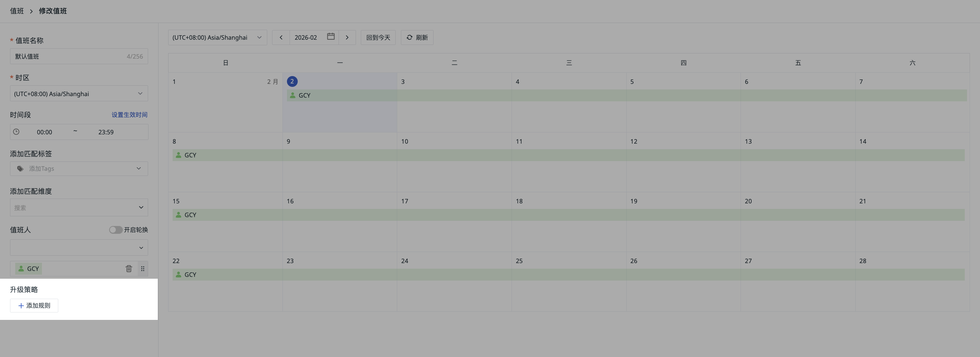The width and height of the screenshot is (980, 357).
Task: Go to previous month arrow
Action: (281, 37)
